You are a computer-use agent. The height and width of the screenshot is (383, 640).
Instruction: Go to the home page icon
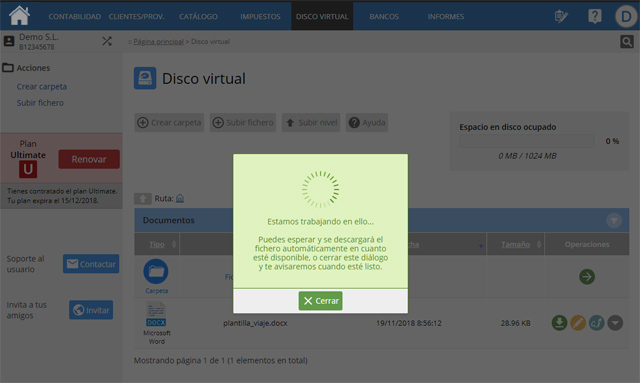coord(19,15)
